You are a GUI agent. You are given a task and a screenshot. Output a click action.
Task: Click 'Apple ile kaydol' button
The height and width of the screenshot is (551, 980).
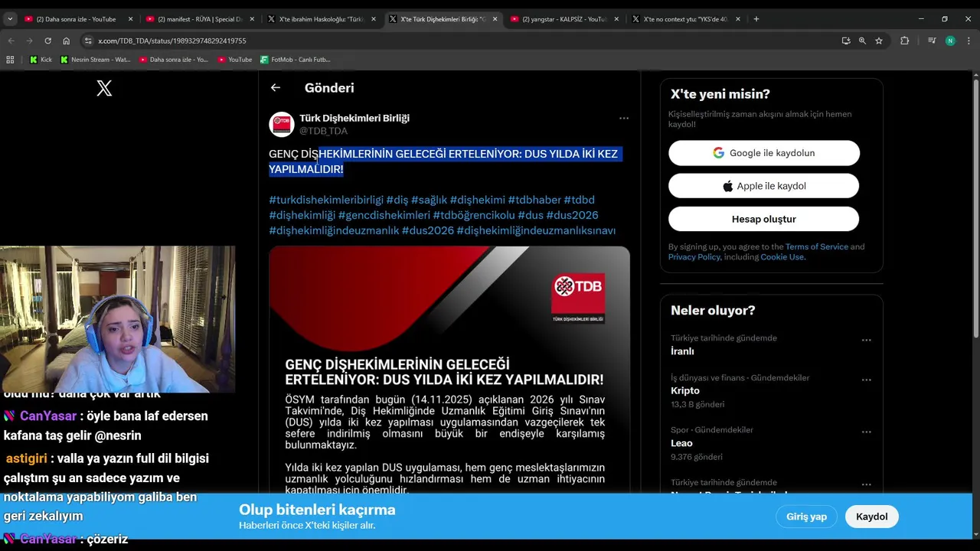[x=764, y=186]
